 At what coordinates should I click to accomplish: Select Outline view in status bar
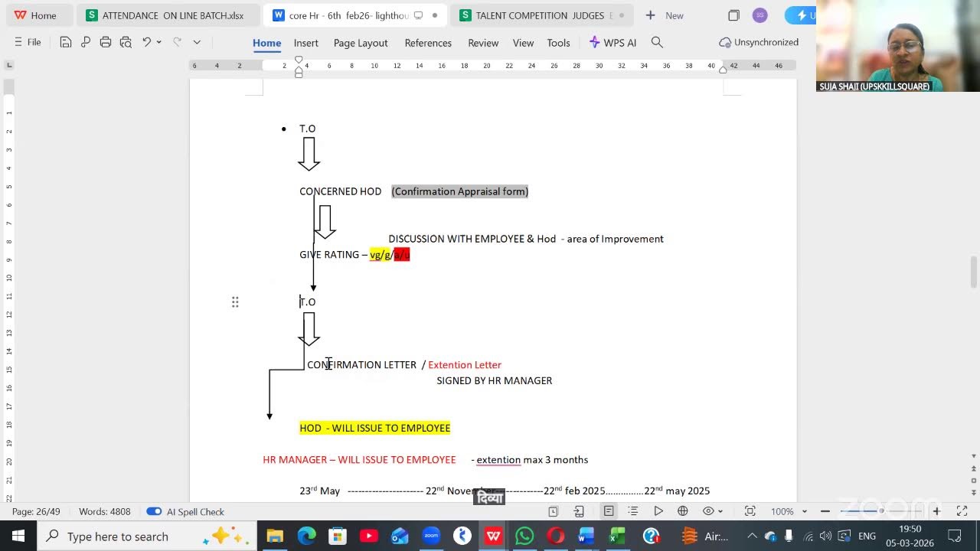coord(633,511)
